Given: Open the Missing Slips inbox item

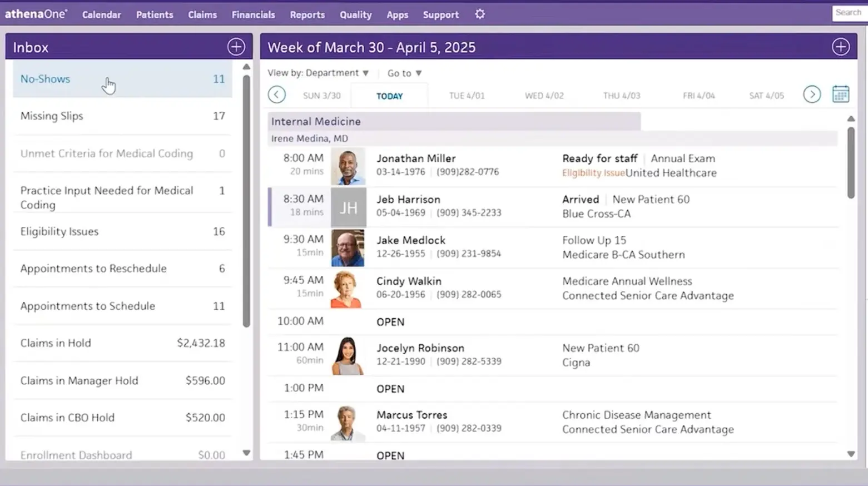Looking at the screenshot, I should tap(122, 116).
